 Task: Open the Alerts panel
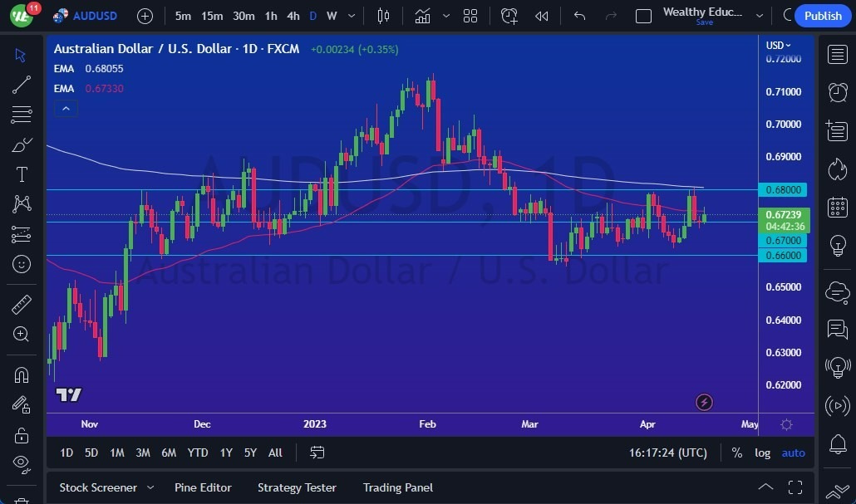tap(839, 92)
